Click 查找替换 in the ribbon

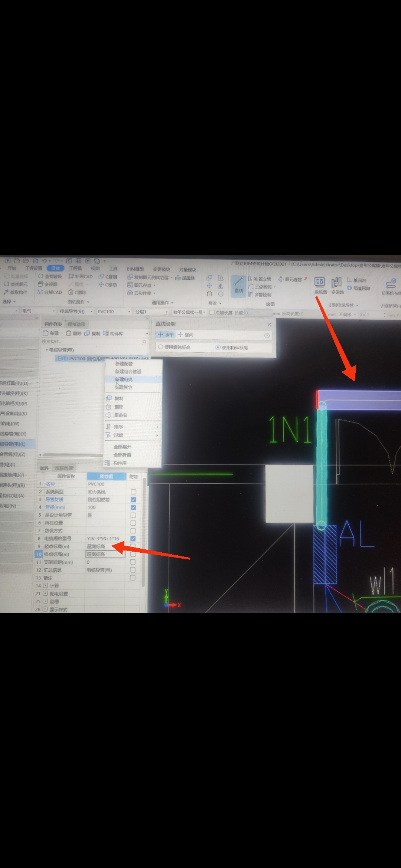coord(50,276)
